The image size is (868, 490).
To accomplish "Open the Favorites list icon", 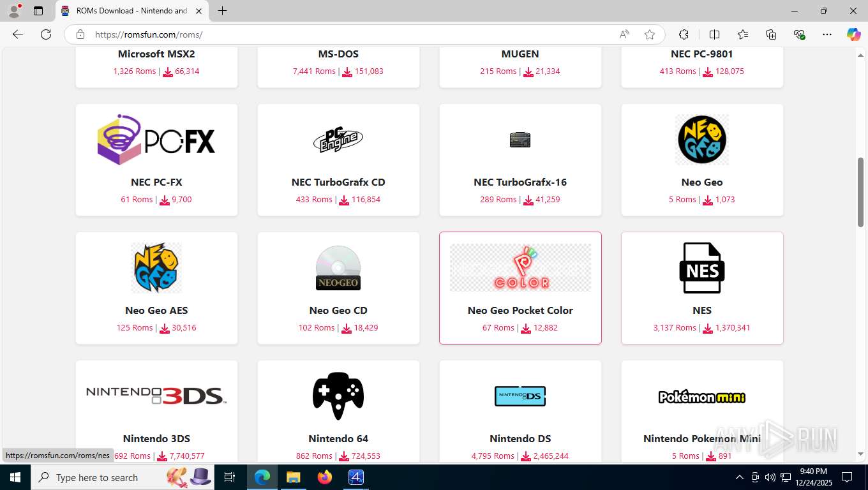I will pyautogui.click(x=743, y=34).
